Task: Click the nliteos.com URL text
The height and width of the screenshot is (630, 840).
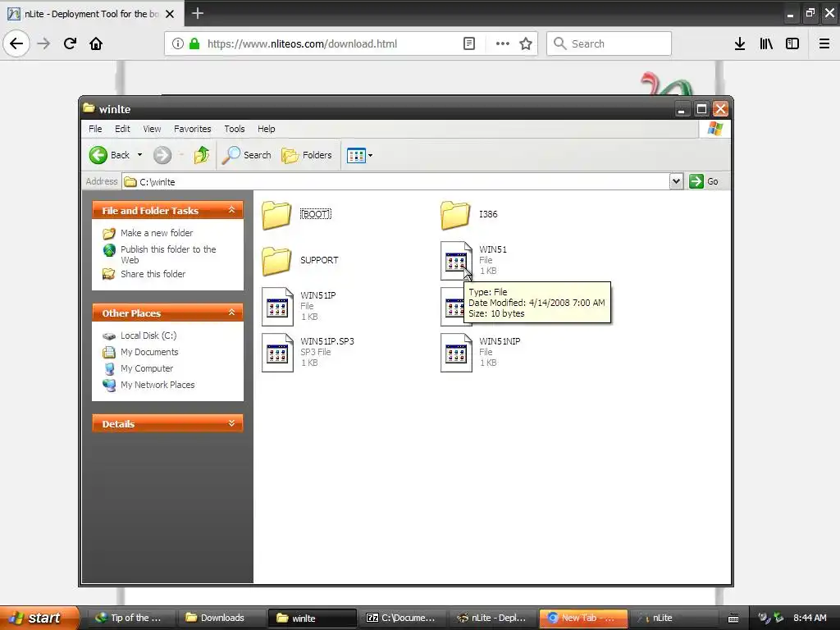Action: pos(302,44)
